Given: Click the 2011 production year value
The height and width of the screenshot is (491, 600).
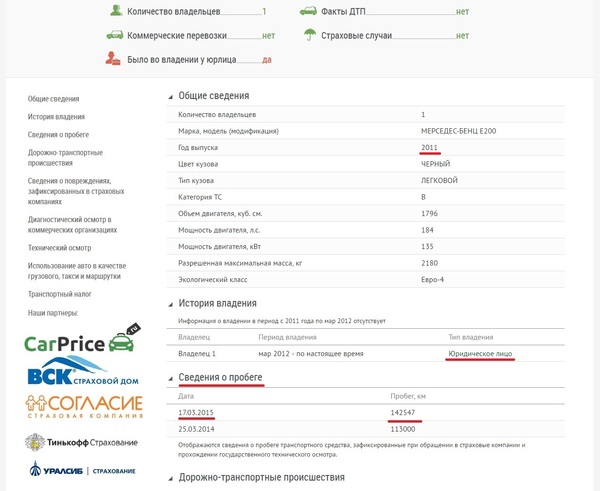Looking at the screenshot, I should tap(429, 147).
